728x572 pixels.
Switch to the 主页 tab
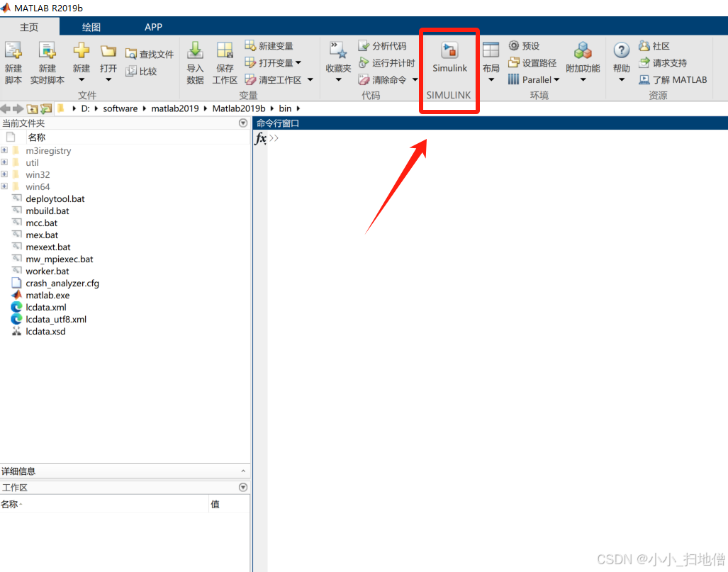pos(29,27)
